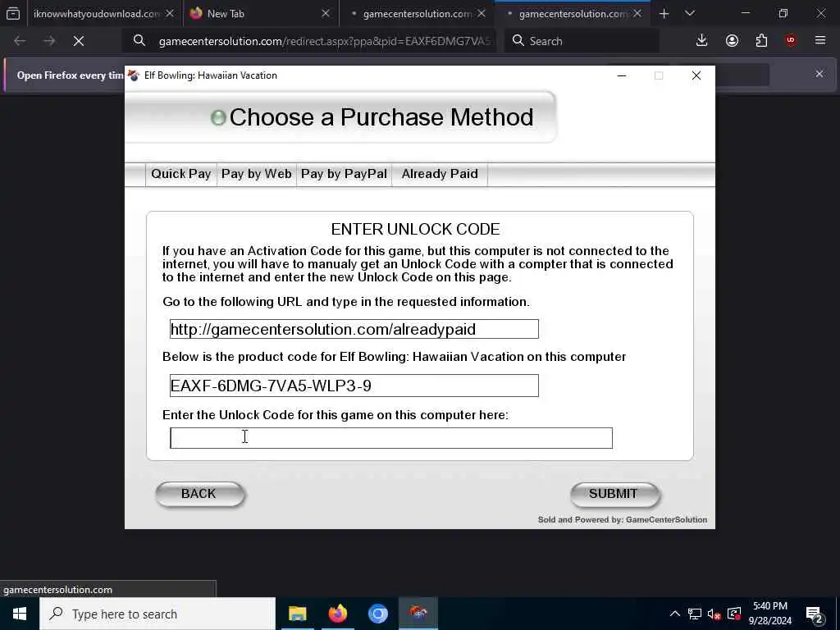The width and height of the screenshot is (840, 630).
Task: Switch to Pay by Web tab
Action: (x=257, y=174)
